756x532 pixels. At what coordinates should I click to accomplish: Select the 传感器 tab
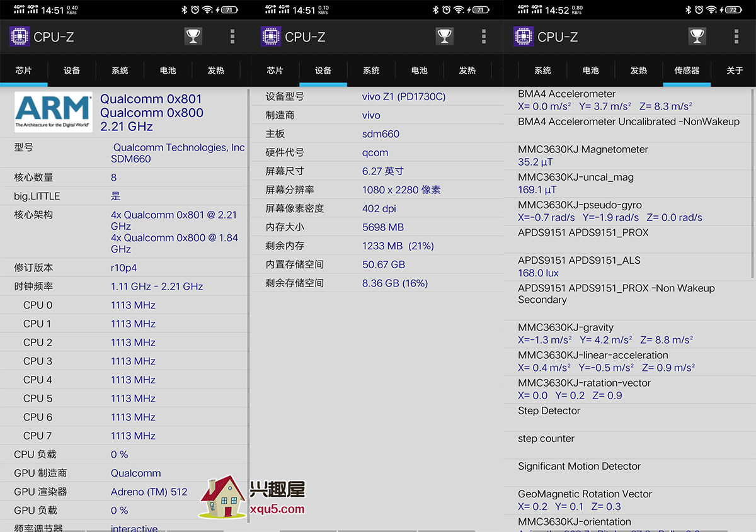click(687, 71)
